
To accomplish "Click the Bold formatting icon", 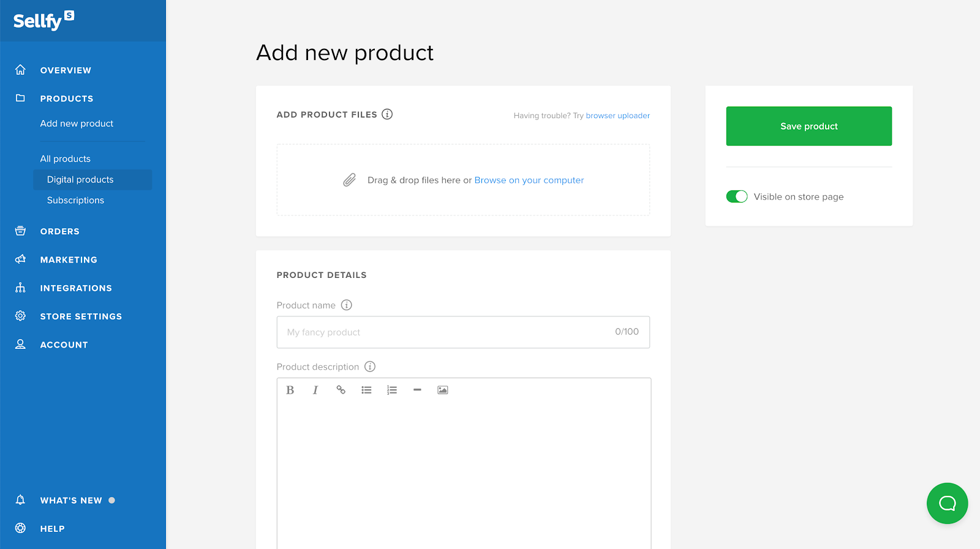I will pos(290,390).
